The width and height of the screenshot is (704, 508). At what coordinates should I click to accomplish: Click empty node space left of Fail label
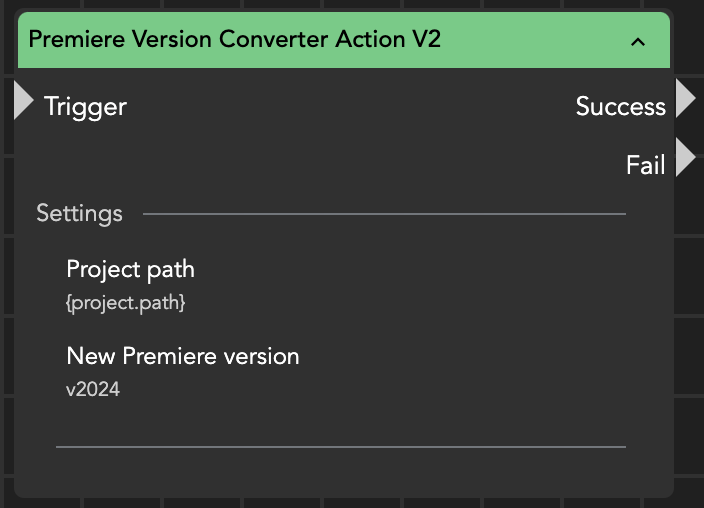point(350,165)
